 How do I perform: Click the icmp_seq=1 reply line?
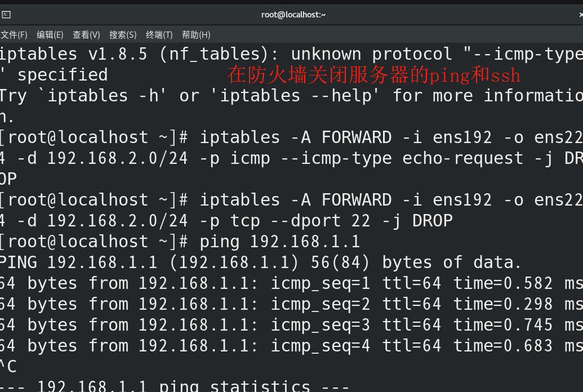coord(282,283)
